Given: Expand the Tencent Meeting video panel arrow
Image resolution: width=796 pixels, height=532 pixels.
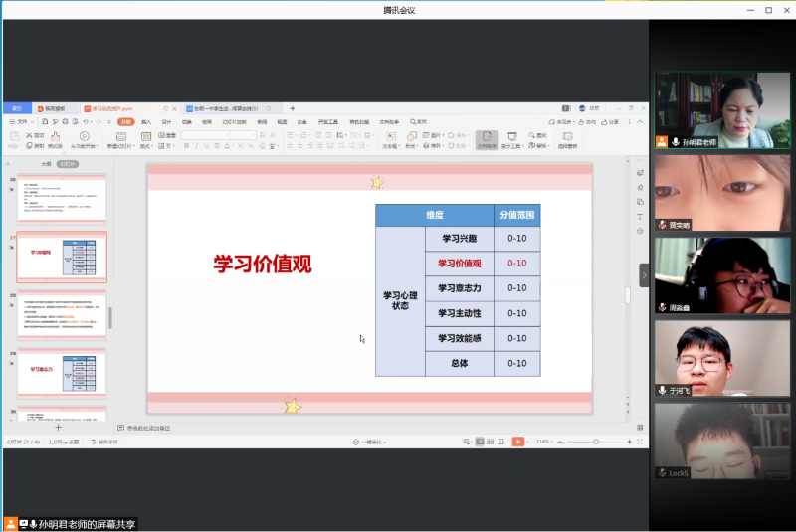Looking at the screenshot, I should pos(644,274).
